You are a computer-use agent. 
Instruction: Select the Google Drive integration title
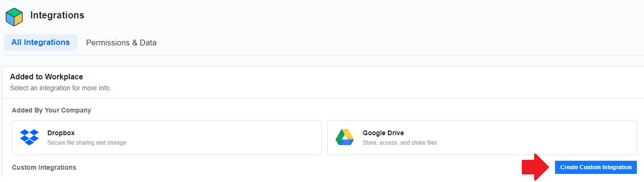coord(383,133)
